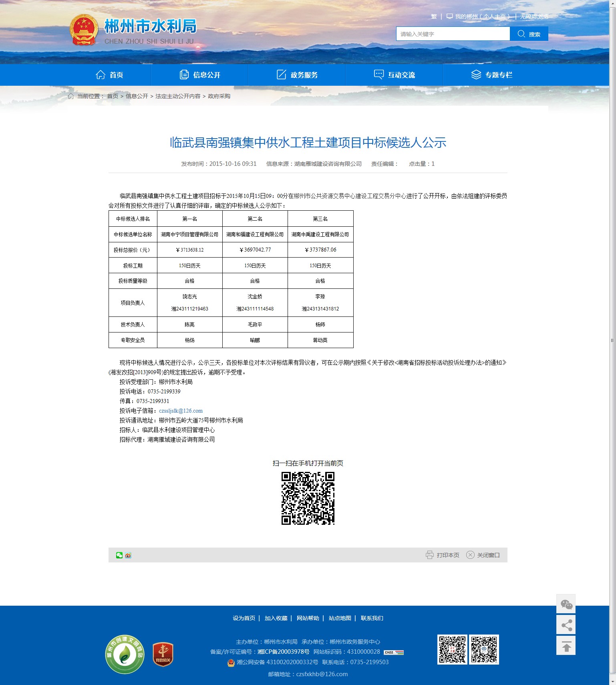The height and width of the screenshot is (685, 616).
Task: Open the floating share sidebar button
Action: pyautogui.click(x=566, y=625)
